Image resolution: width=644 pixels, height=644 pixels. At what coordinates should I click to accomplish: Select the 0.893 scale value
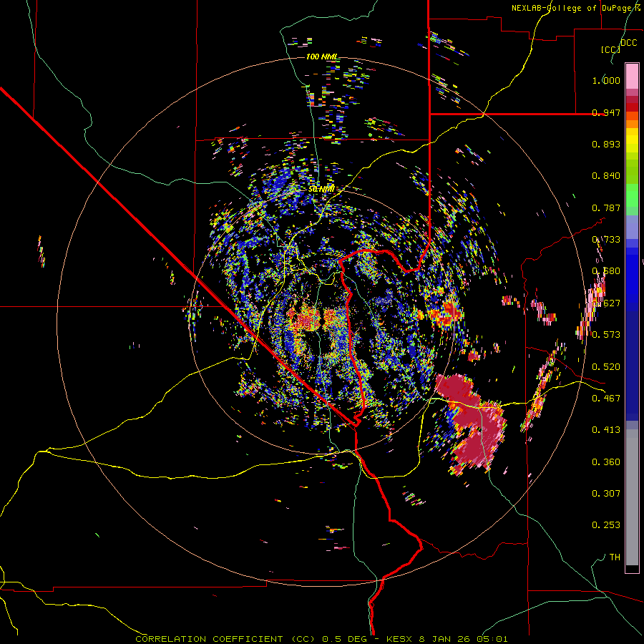pyautogui.click(x=606, y=144)
